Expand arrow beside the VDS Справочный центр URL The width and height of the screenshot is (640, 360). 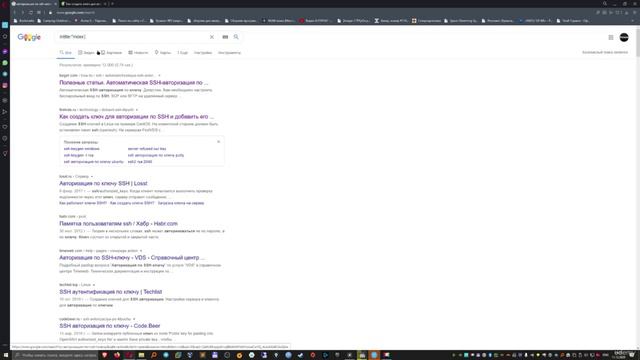(x=141, y=251)
